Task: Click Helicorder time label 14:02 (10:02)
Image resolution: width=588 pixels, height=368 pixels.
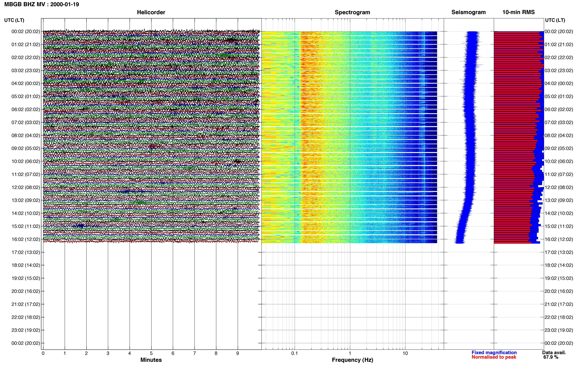Action: click(x=26, y=213)
